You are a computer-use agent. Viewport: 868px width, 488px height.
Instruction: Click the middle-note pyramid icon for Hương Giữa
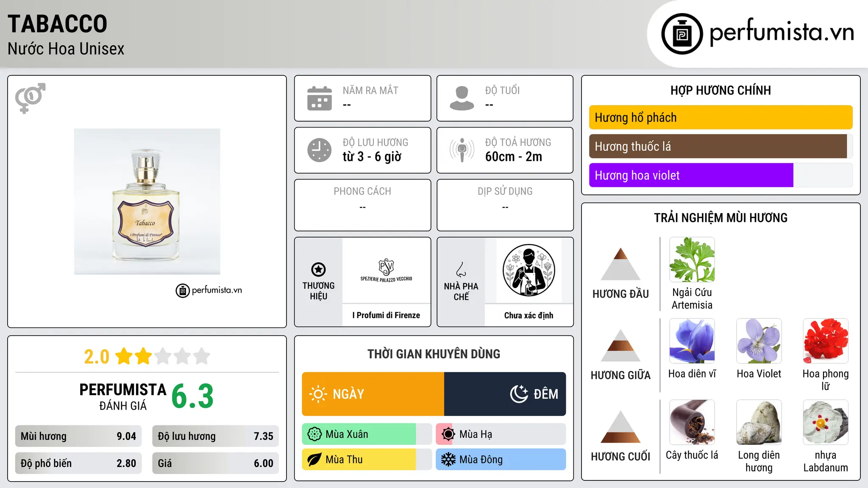point(620,345)
